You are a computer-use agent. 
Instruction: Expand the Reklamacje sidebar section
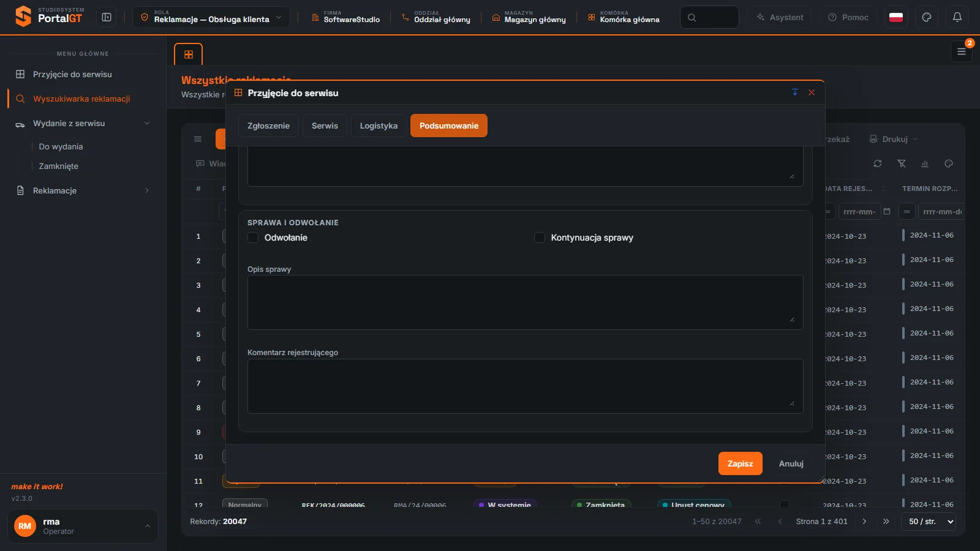[x=83, y=190]
